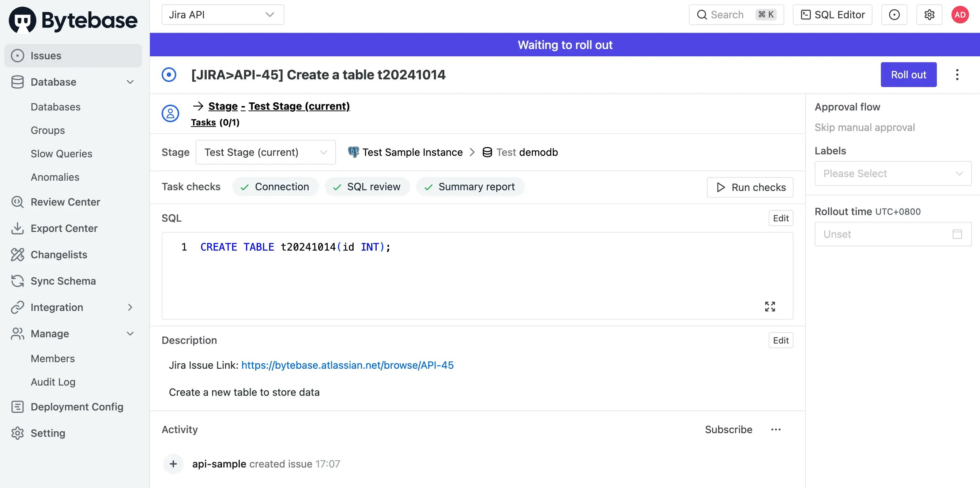This screenshot has height=488, width=980.
Task: Click the calendar icon in Rollout time field
Action: point(957,234)
